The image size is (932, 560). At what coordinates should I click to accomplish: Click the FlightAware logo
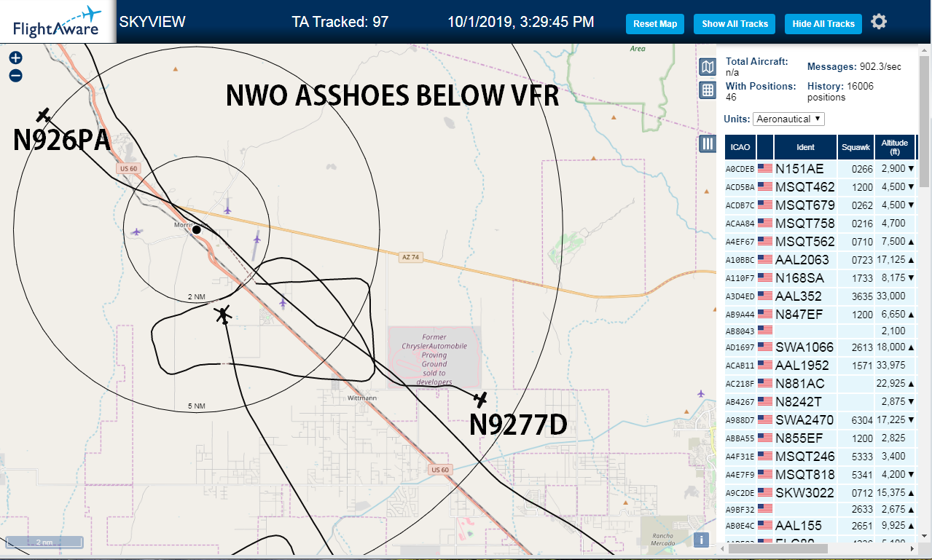[x=58, y=22]
